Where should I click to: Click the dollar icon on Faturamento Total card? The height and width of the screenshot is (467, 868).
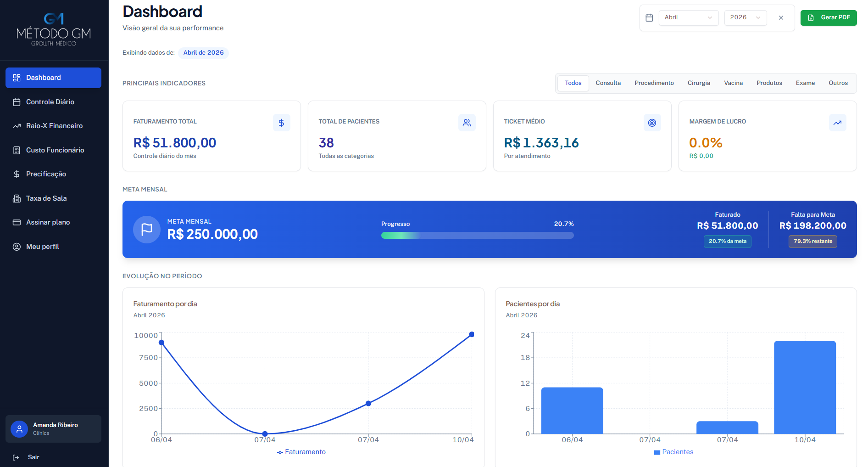point(281,123)
